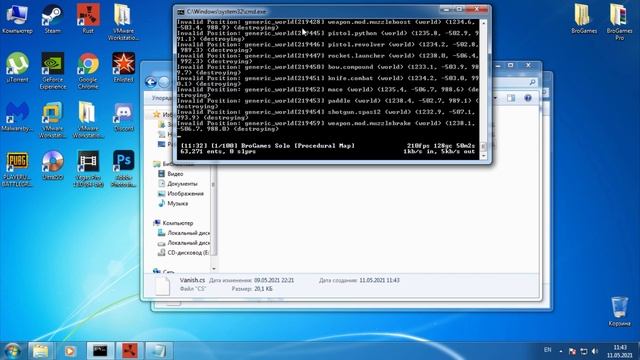Open the Action Center flag icon
This screenshot has width=640, height=360.
(x=572, y=351)
